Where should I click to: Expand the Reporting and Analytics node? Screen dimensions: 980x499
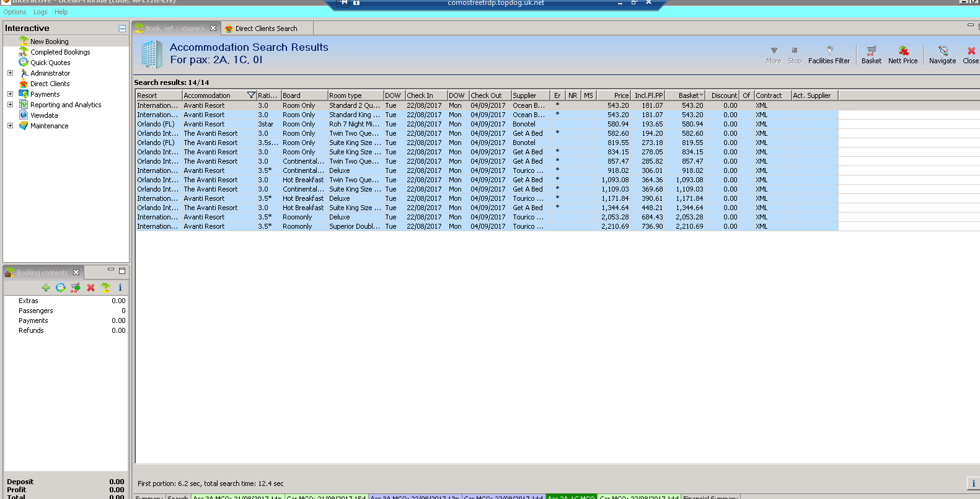(x=10, y=105)
